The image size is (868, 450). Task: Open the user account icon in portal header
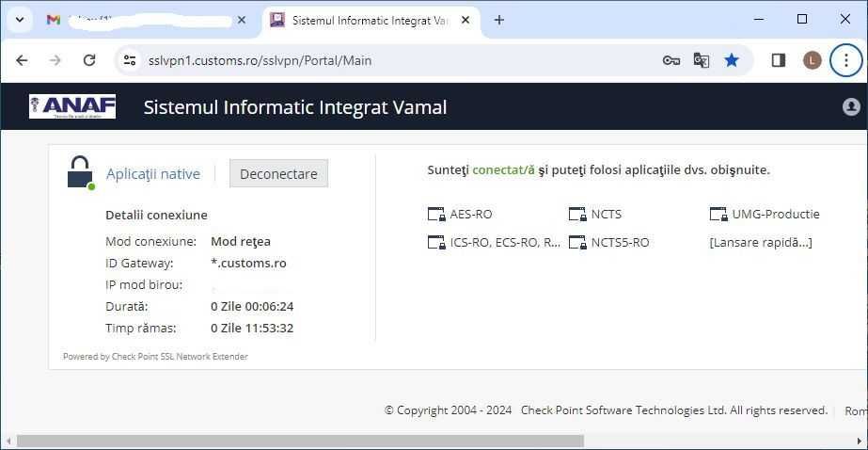coord(851,106)
